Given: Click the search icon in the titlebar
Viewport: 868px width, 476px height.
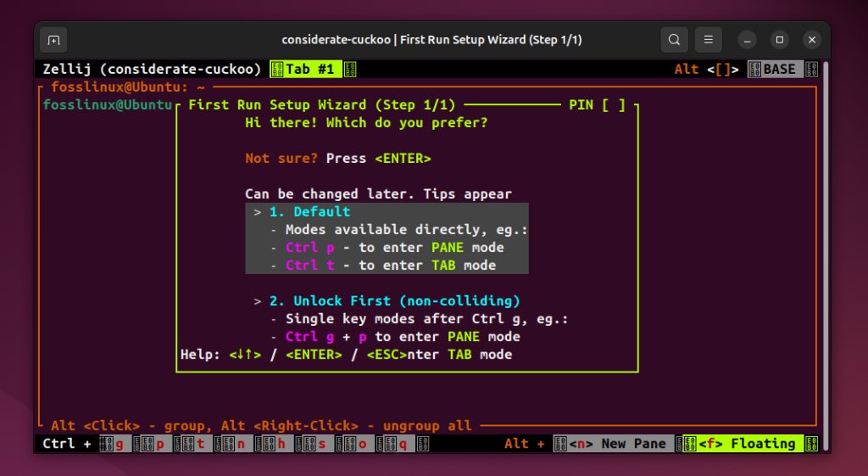Looking at the screenshot, I should [674, 40].
